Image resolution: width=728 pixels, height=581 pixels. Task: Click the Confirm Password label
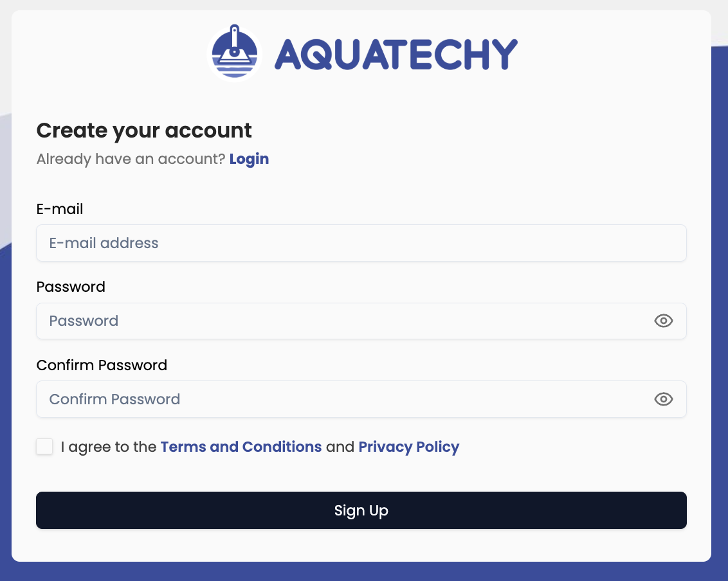[x=102, y=365]
